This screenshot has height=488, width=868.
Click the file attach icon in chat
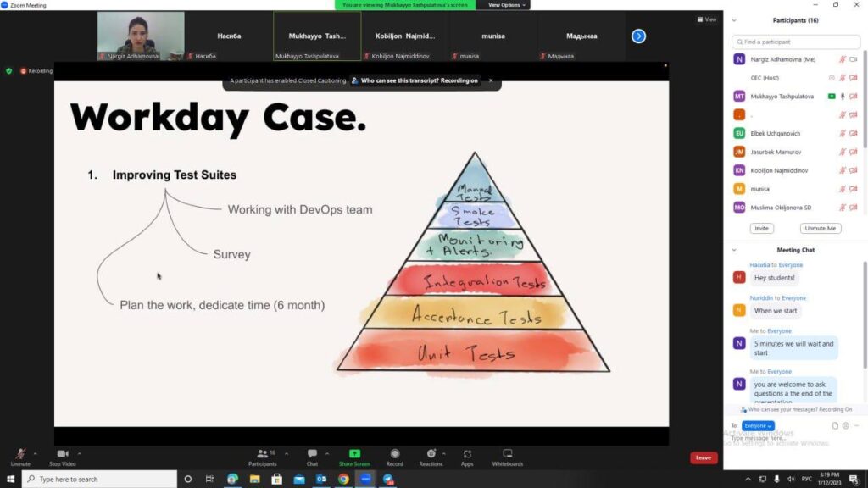tap(835, 425)
